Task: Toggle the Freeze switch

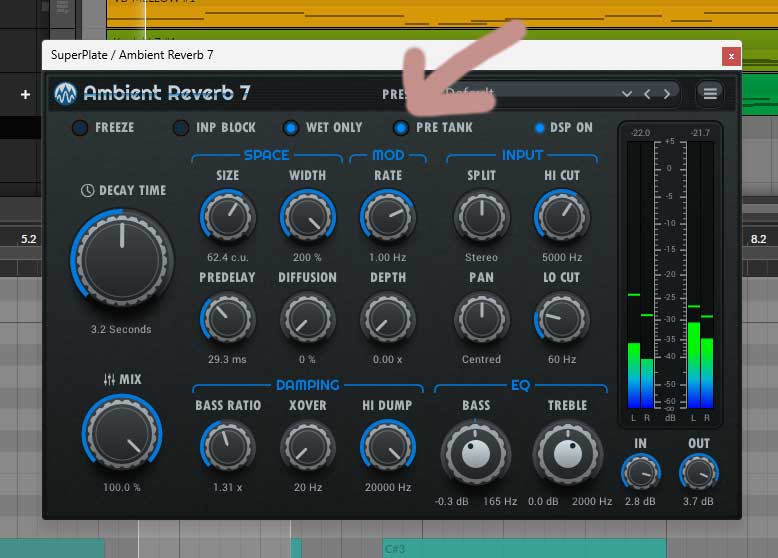Action: point(80,128)
